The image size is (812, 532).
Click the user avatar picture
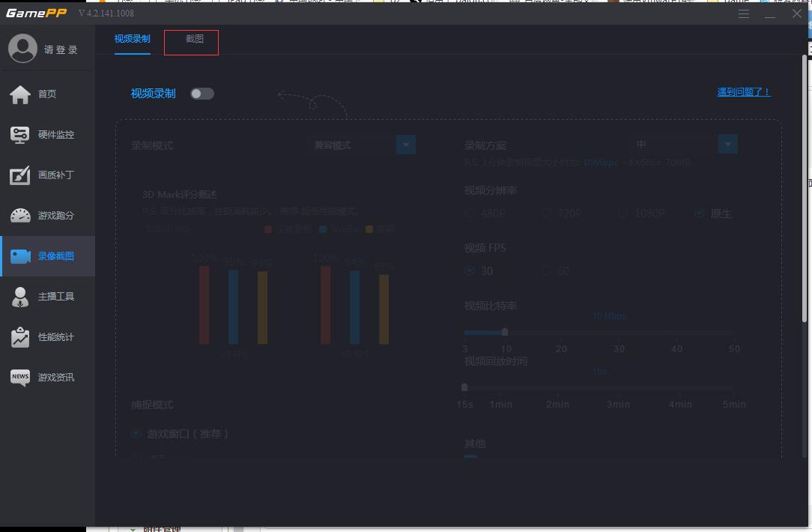(x=22, y=48)
